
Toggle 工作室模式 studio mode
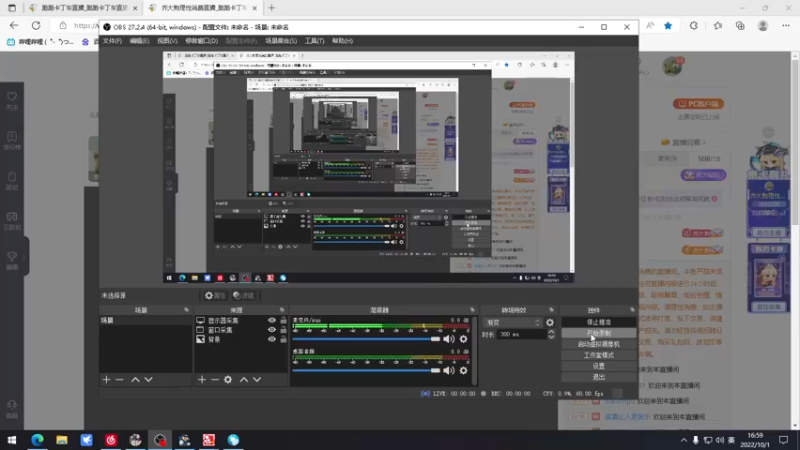pos(598,355)
